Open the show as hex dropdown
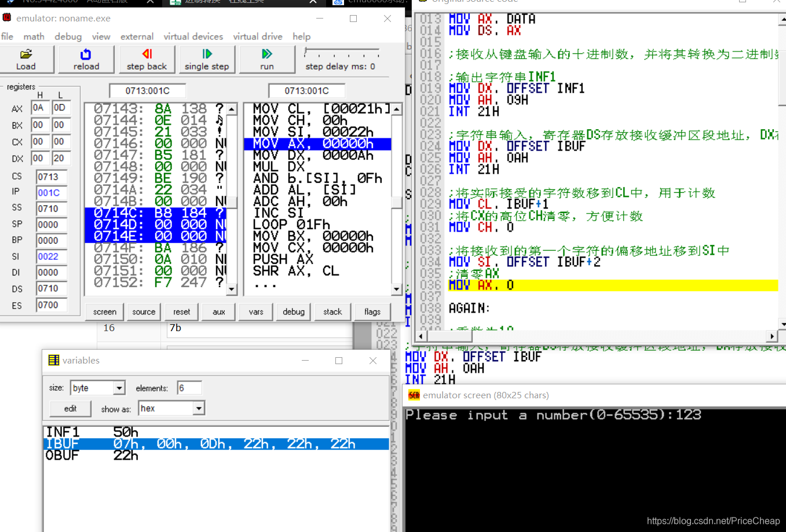 click(x=199, y=409)
